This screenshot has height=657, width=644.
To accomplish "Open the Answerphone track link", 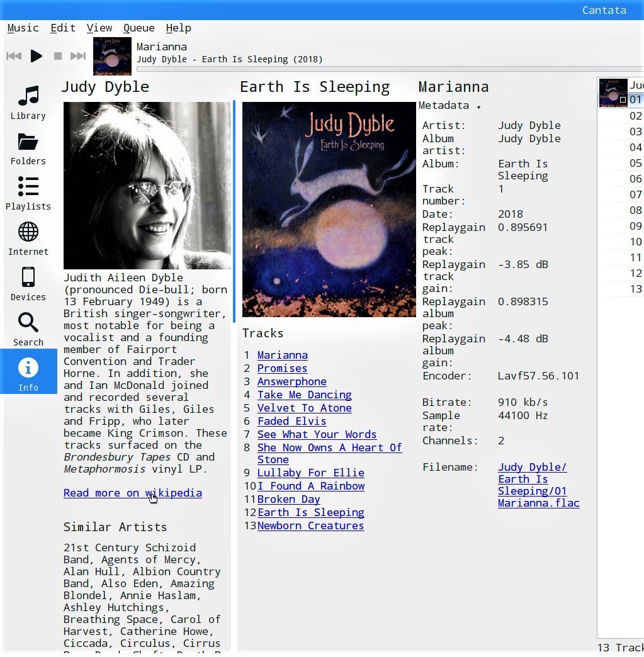I will [x=292, y=381].
